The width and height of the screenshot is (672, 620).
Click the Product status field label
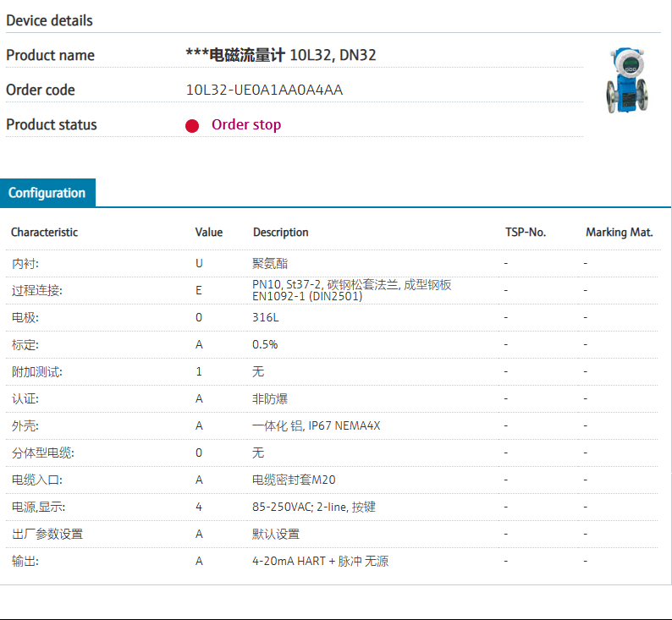pyautogui.click(x=52, y=124)
